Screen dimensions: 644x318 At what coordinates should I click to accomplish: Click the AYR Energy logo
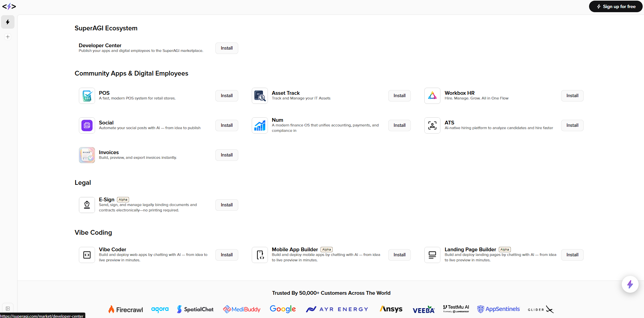click(x=337, y=309)
